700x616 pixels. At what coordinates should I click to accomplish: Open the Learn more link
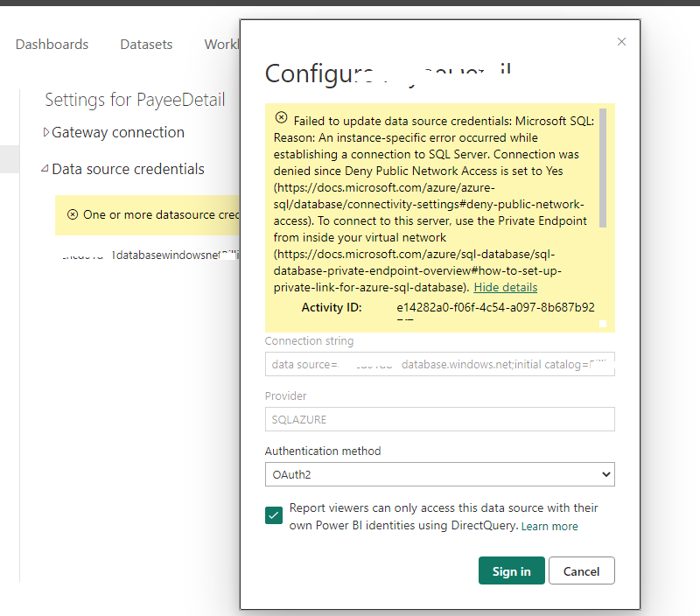coord(549,526)
